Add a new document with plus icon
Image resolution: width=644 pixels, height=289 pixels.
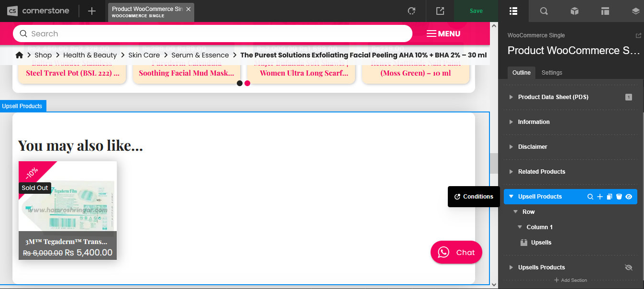[92, 11]
